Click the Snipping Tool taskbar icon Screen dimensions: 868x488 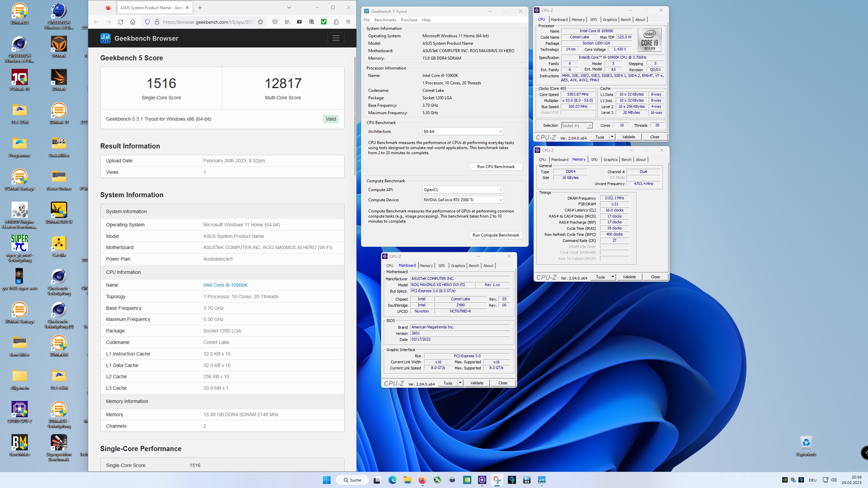(x=497, y=480)
